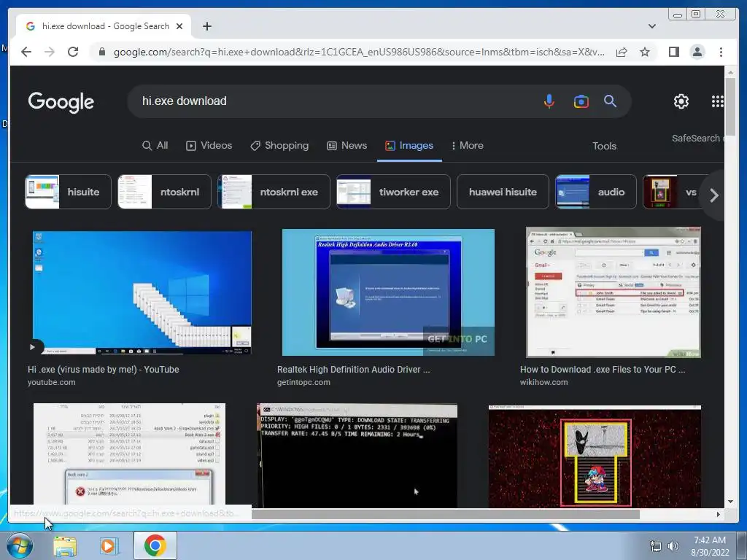This screenshot has height=560, width=747.
Task: Click Realtek High Definition Audio Driver title
Action: pyautogui.click(x=354, y=370)
